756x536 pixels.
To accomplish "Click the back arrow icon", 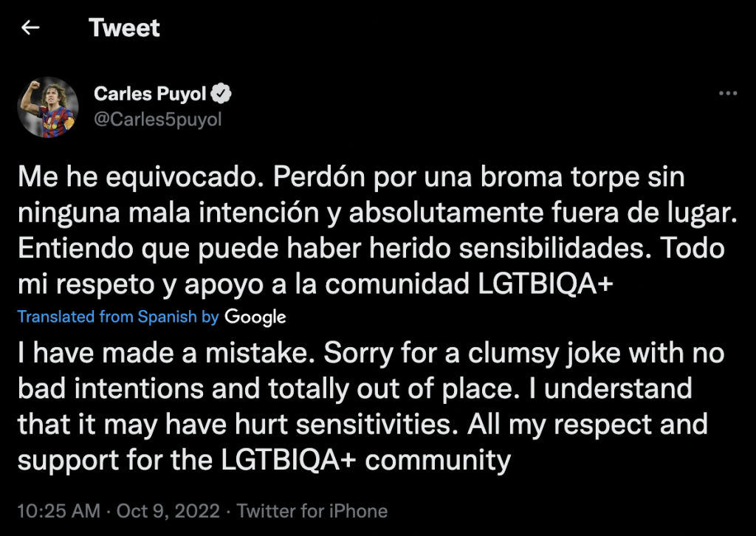I will point(30,28).
